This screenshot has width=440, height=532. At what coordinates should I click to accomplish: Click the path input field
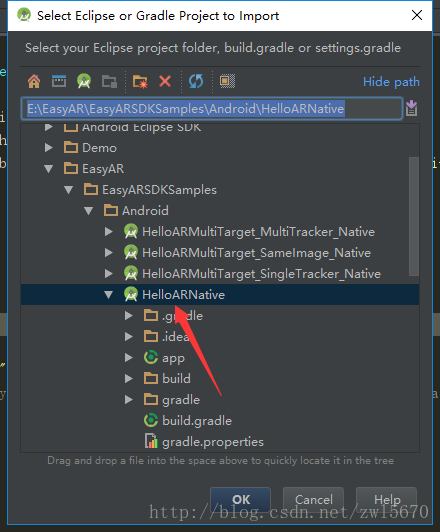(212, 109)
